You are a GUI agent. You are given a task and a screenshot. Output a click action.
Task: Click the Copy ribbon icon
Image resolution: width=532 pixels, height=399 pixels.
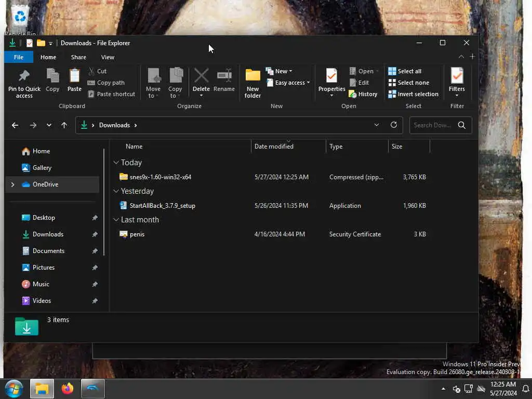tap(52, 75)
